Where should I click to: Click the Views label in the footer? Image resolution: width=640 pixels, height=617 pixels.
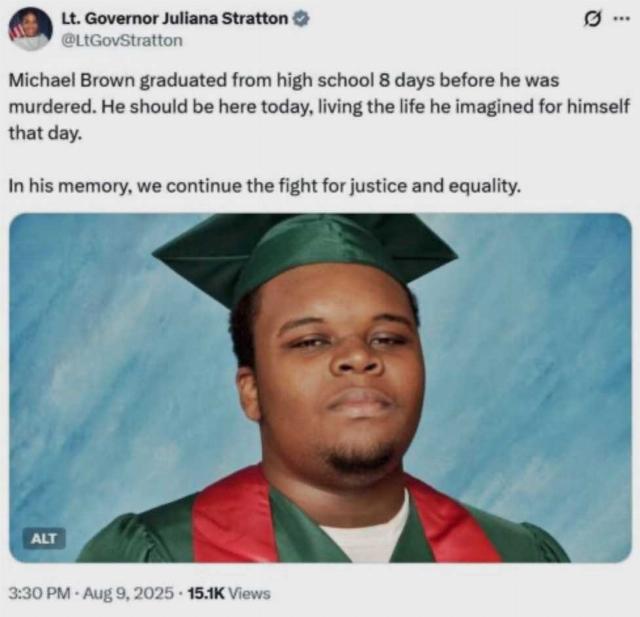click(x=249, y=593)
